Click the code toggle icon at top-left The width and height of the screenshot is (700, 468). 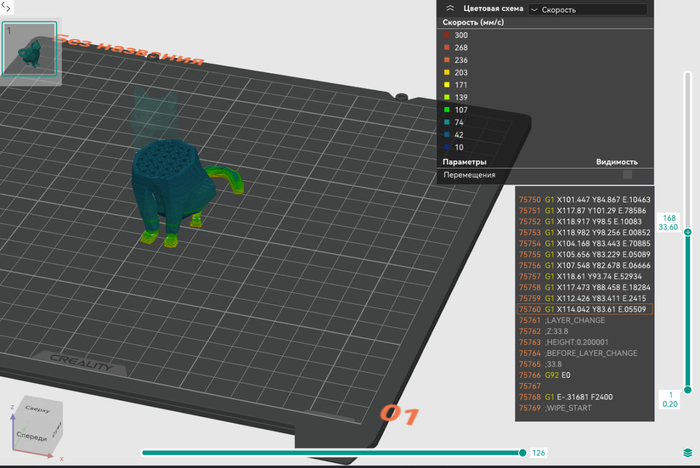(7, 7)
